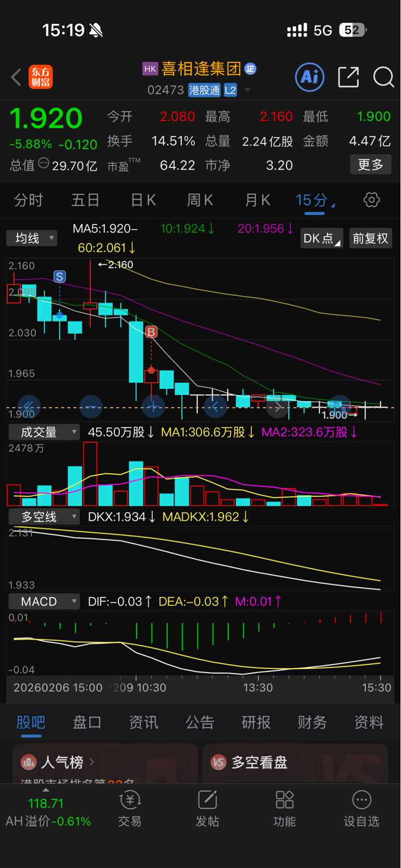Open chart settings gear icon
Image resolution: width=401 pixels, height=868 pixels.
click(372, 200)
